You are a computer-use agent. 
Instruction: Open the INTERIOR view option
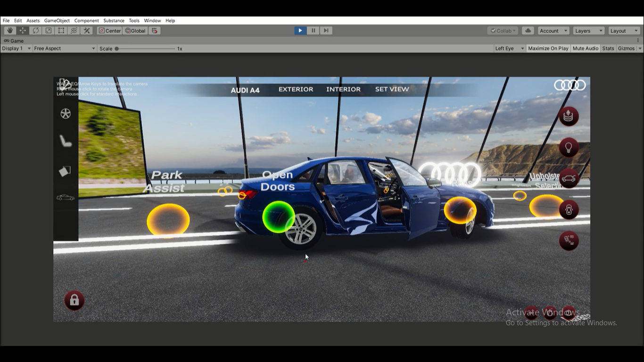(x=343, y=89)
